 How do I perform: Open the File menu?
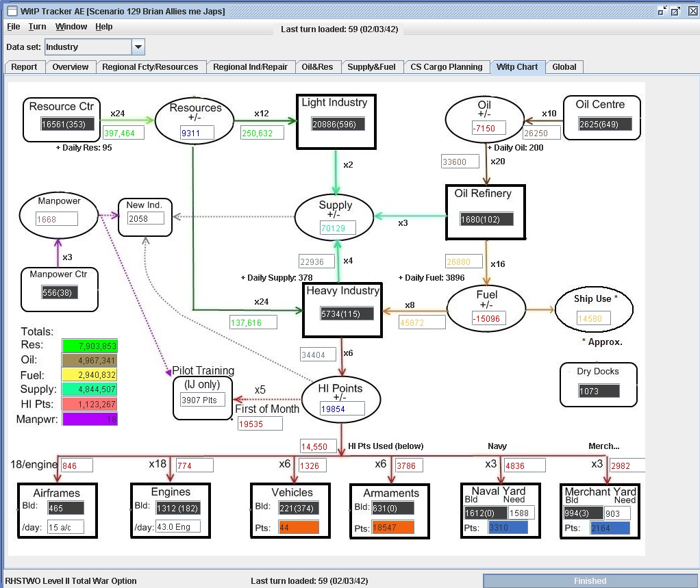tap(14, 26)
